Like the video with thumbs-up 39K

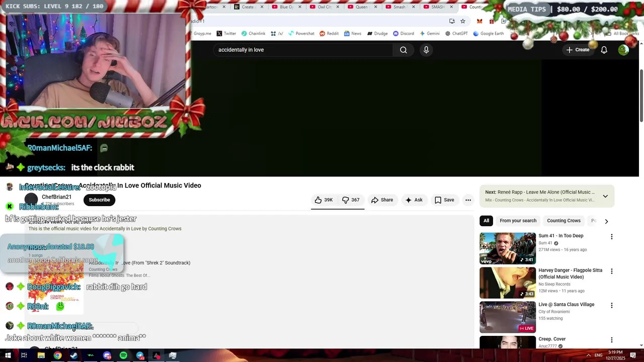[x=324, y=200]
